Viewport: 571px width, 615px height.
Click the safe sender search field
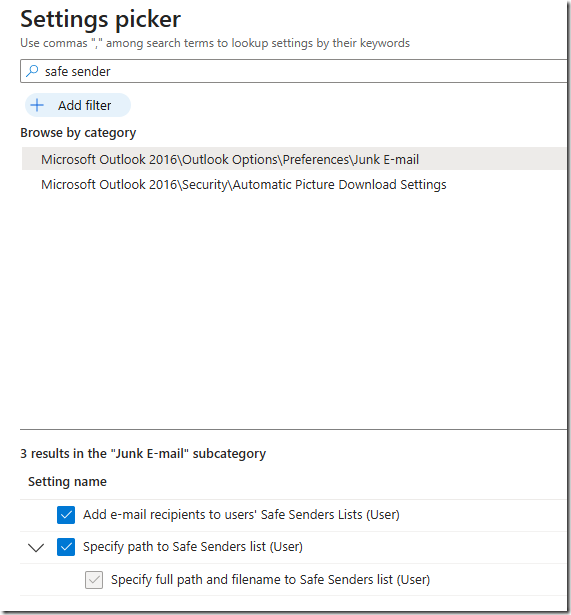pyautogui.click(x=294, y=71)
